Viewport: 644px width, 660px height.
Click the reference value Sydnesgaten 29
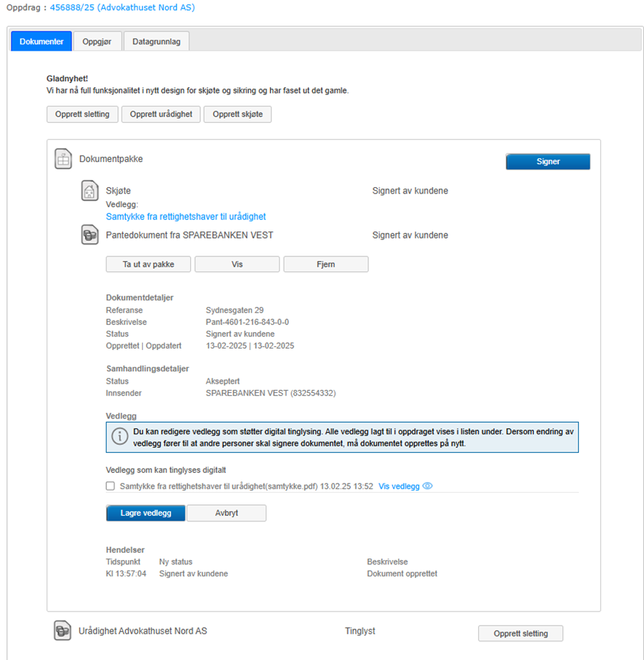point(234,310)
